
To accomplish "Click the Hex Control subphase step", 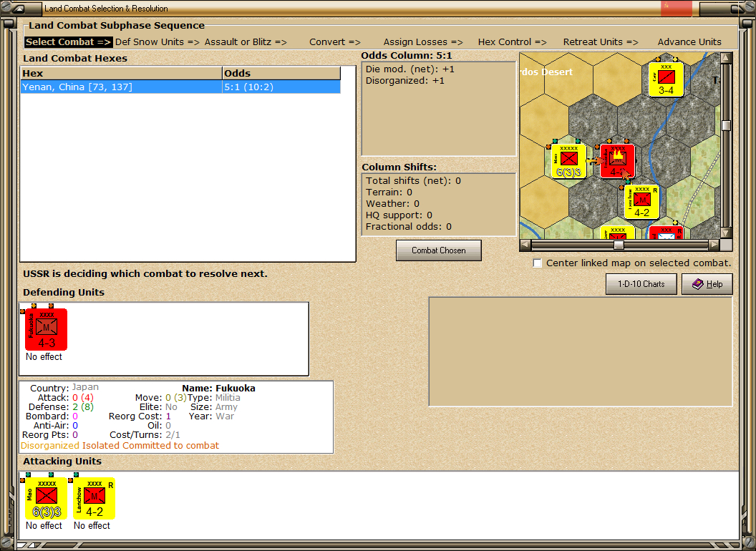I will 512,42.
